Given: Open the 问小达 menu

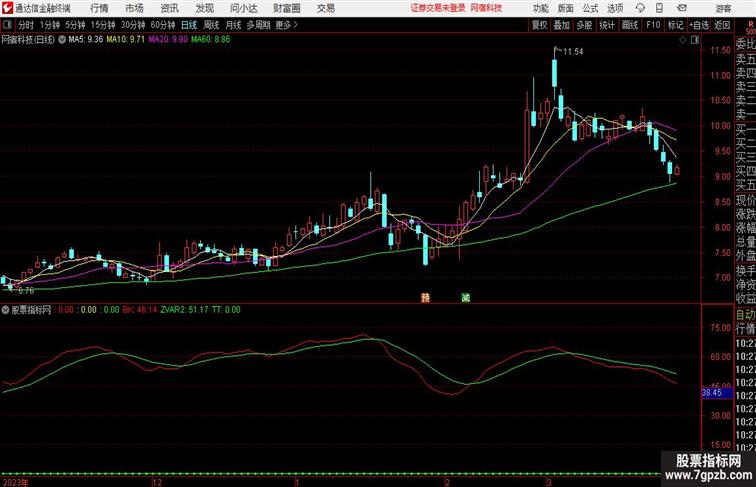Looking at the screenshot, I should coord(243,8).
